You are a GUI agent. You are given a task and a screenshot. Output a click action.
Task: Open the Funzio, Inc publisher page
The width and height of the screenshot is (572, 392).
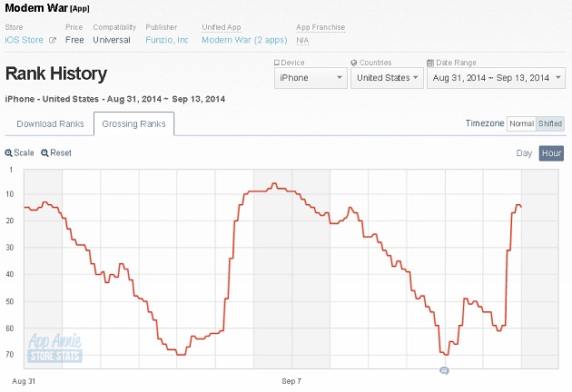click(167, 40)
